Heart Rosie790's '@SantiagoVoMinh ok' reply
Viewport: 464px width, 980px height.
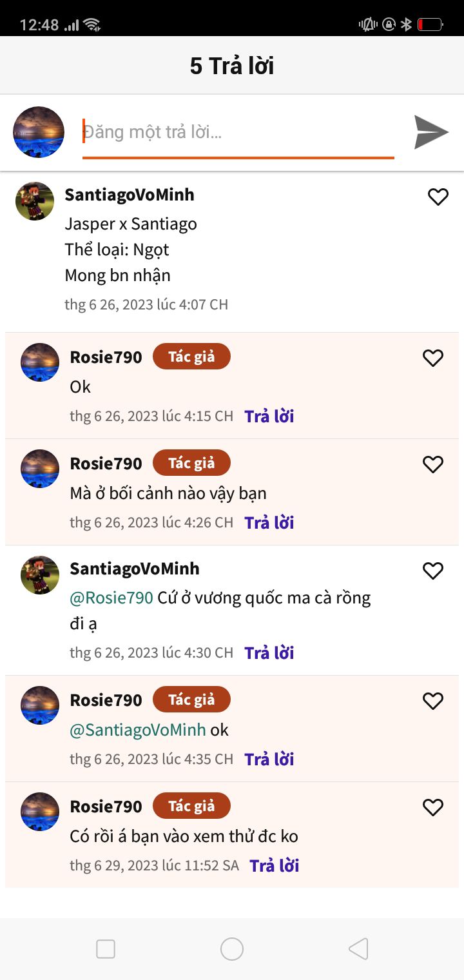coord(433,701)
